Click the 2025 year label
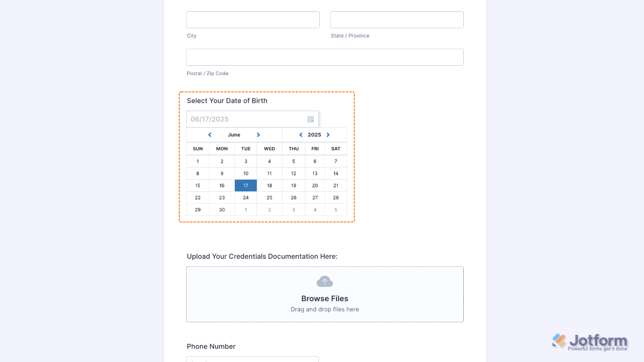This screenshot has width=644, height=362. (314, 135)
